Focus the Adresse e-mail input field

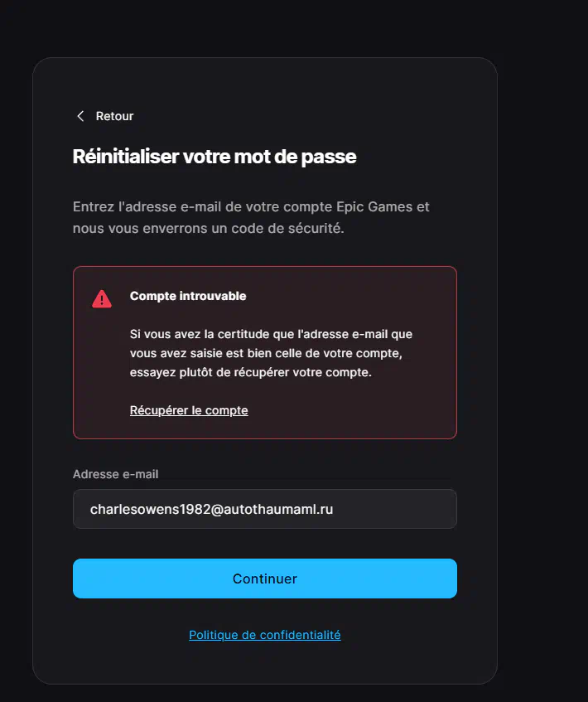(265, 509)
